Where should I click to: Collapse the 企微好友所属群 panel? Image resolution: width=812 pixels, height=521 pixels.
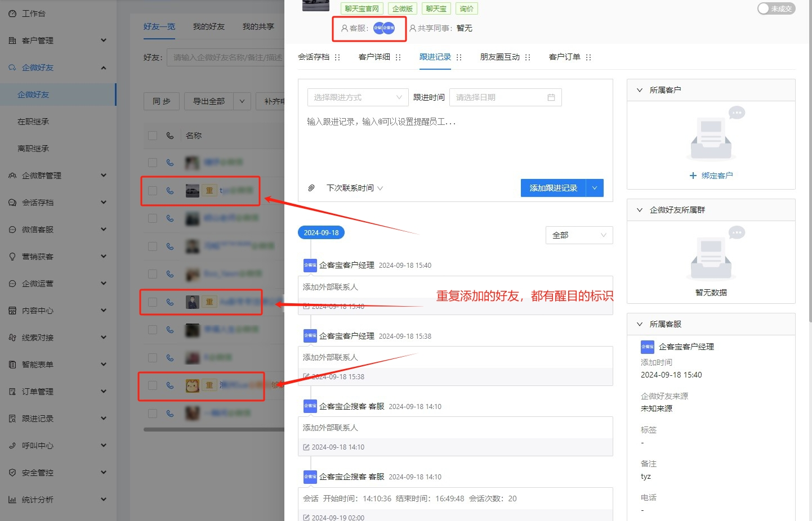click(640, 210)
